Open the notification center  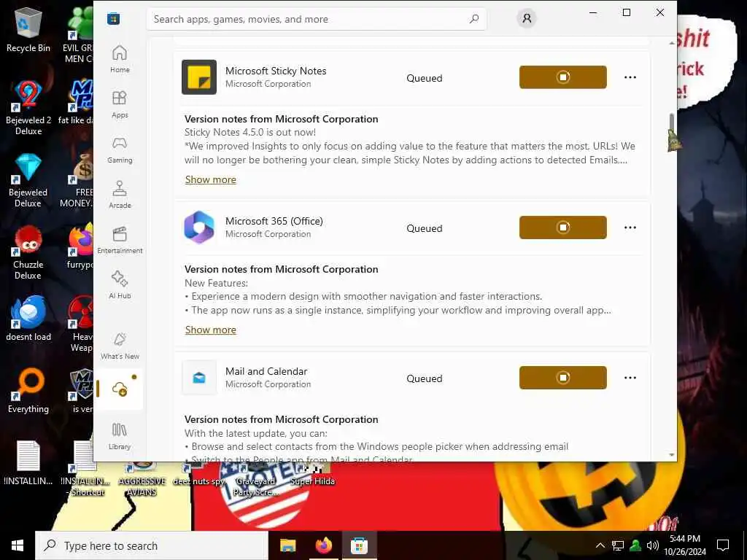(x=723, y=545)
